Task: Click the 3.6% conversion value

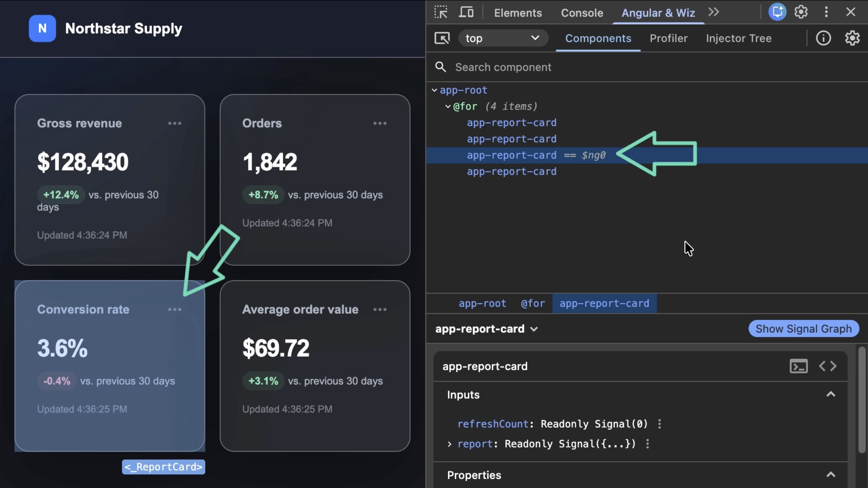Action: (62, 348)
